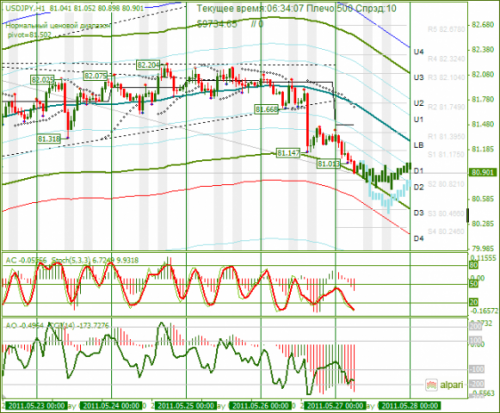The height and width of the screenshot is (413, 500).
Task: Click the '$9734.65' balance text
Action: tap(217, 24)
